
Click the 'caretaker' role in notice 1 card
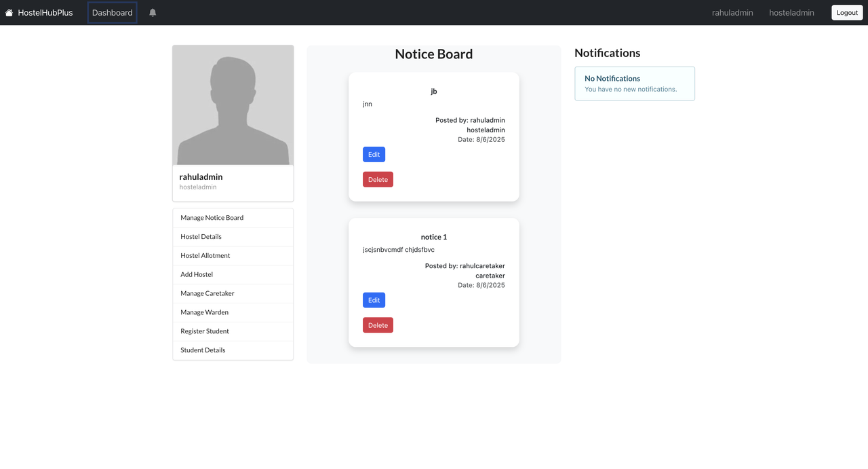tap(490, 276)
